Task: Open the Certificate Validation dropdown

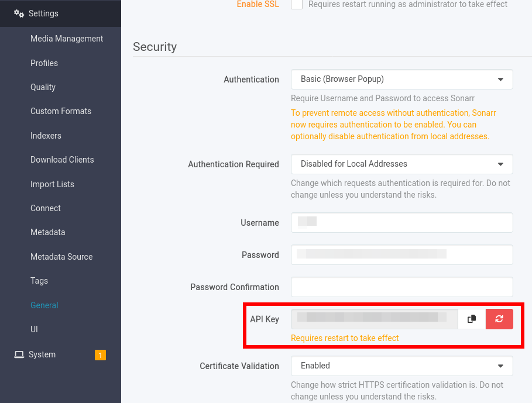Action: [x=401, y=366]
